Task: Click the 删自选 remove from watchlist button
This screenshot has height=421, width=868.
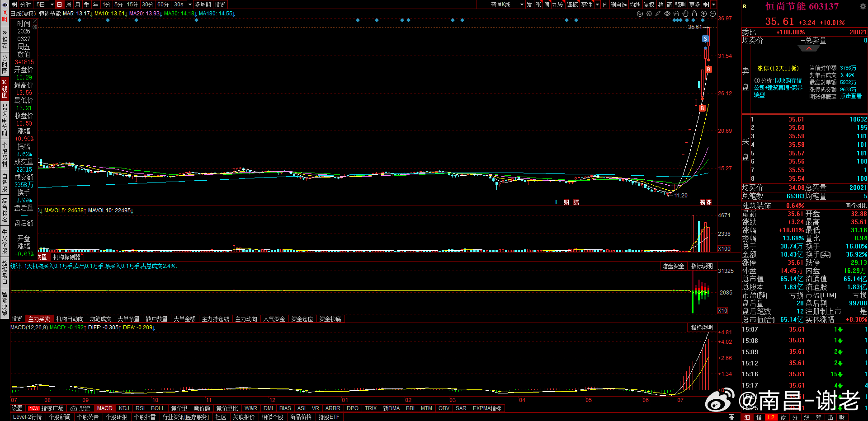Action: click(618, 5)
